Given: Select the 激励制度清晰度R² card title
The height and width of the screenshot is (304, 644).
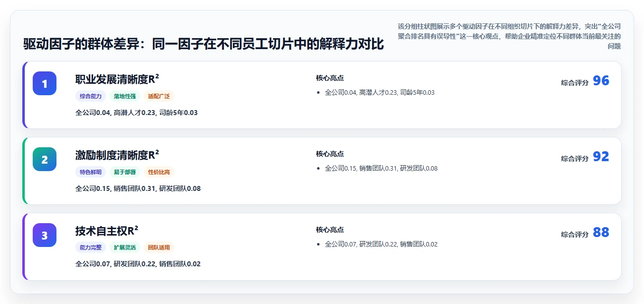Looking at the screenshot, I should coord(117,155).
